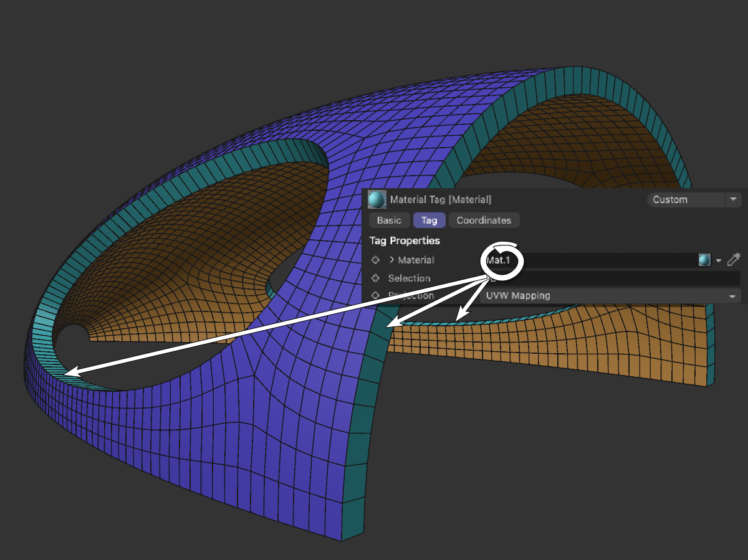The height and width of the screenshot is (560, 748).
Task: Open the UVW Mapping projection dropdown
Action: (x=610, y=296)
